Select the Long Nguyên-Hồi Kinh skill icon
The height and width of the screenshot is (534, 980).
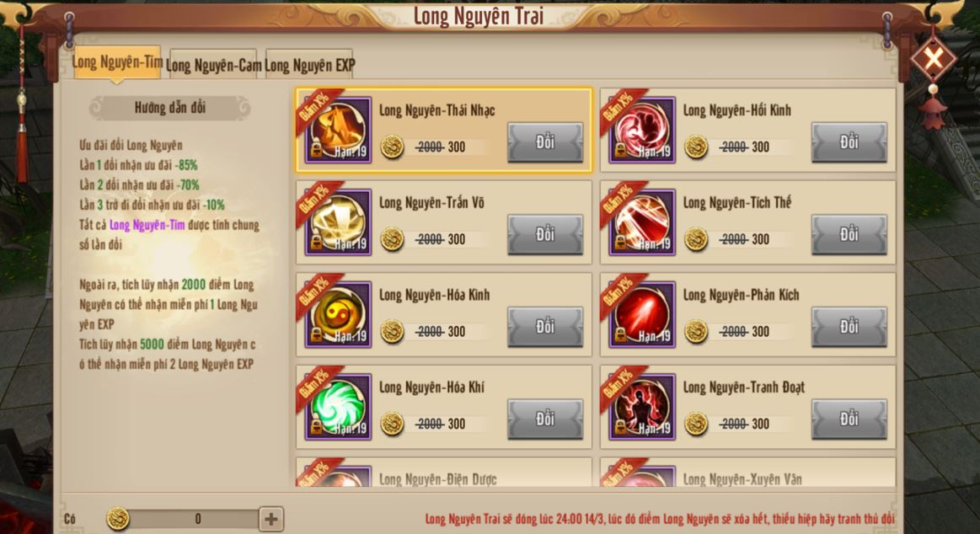pos(642,130)
